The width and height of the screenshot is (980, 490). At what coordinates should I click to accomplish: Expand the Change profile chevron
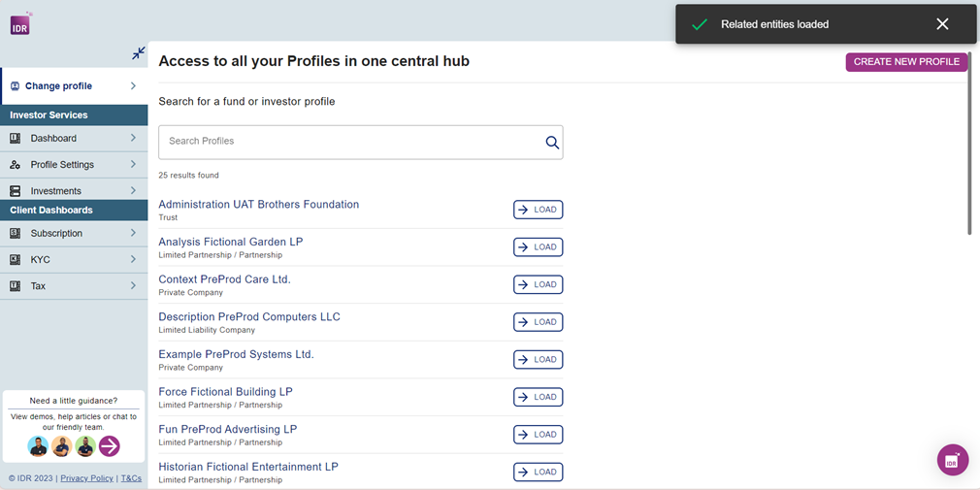(x=133, y=86)
